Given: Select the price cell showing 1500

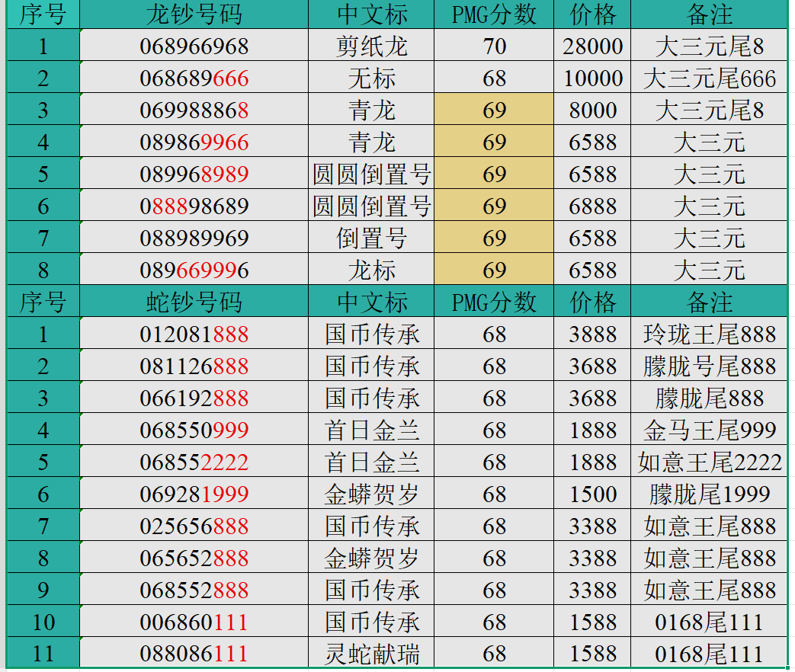Looking at the screenshot, I should pyautogui.click(x=592, y=494).
